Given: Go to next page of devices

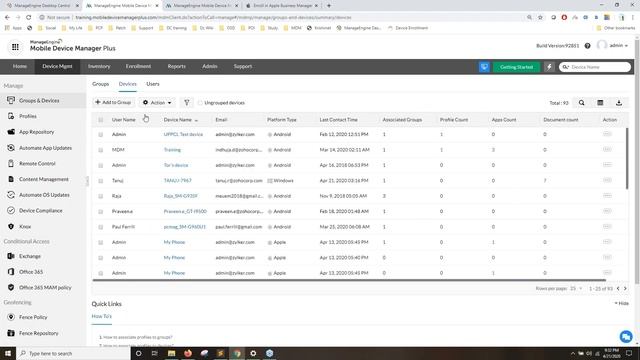Looking at the screenshot, I should (625, 289).
